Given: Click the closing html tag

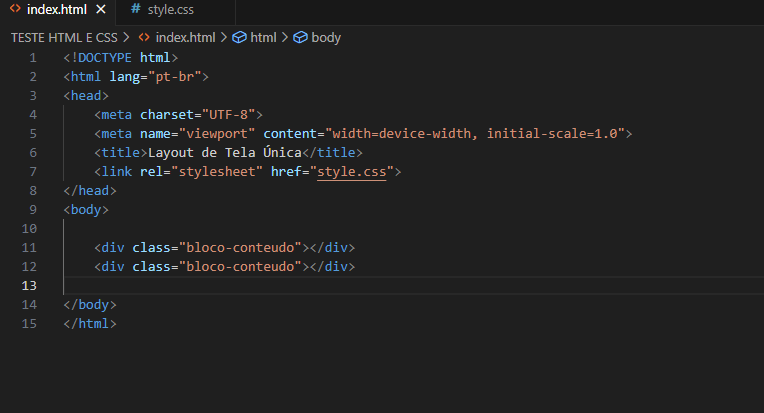Looking at the screenshot, I should 90,324.
